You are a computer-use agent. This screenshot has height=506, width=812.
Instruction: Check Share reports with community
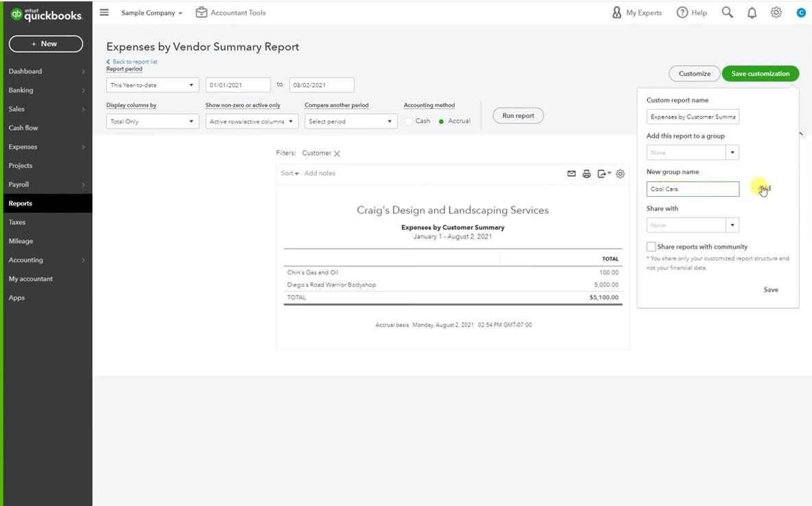[x=651, y=247]
